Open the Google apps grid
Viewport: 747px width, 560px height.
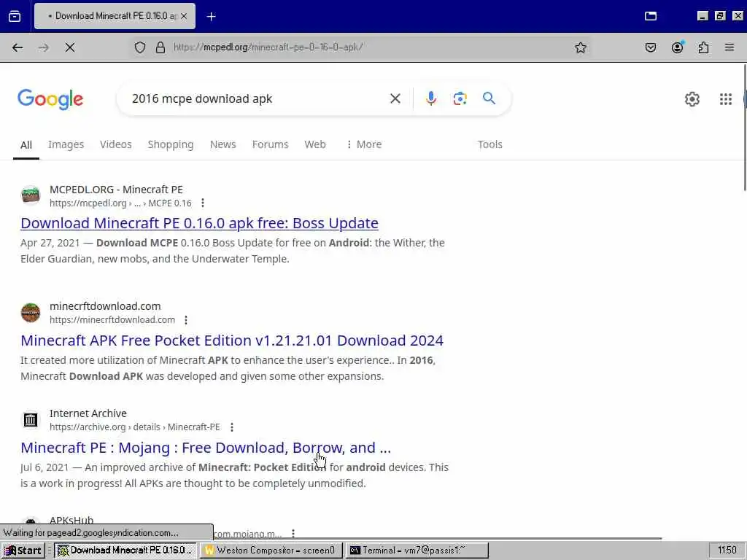click(726, 99)
